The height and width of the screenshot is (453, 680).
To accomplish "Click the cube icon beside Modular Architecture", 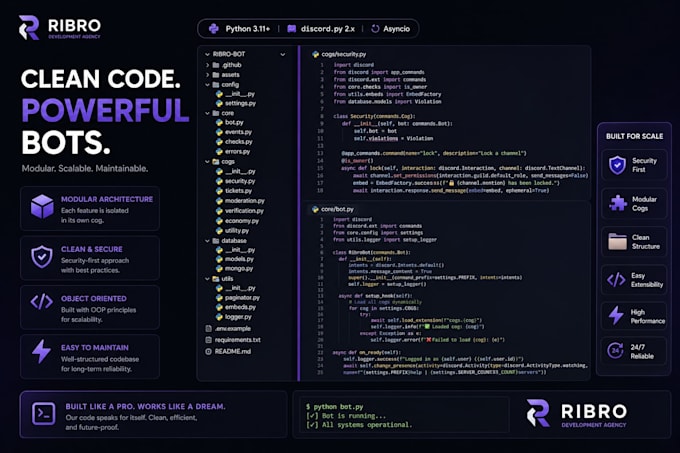I will (42, 206).
